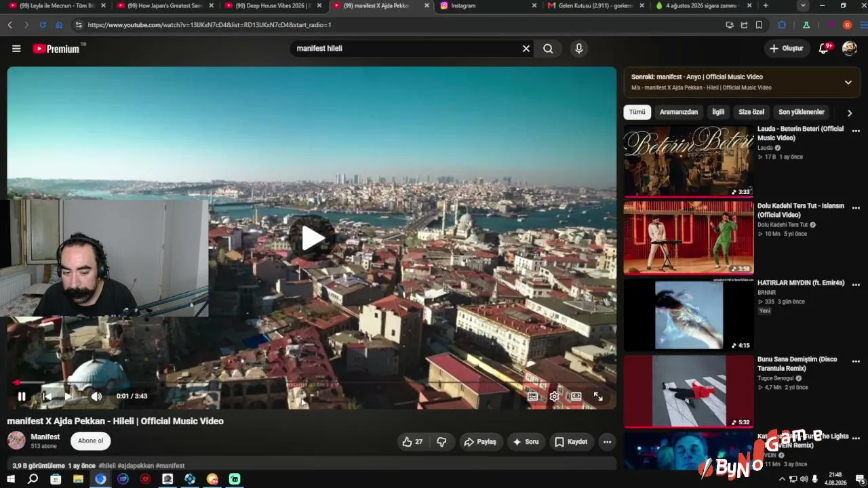Click the browser address bar URL
The image size is (868, 488).
click(x=209, y=25)
